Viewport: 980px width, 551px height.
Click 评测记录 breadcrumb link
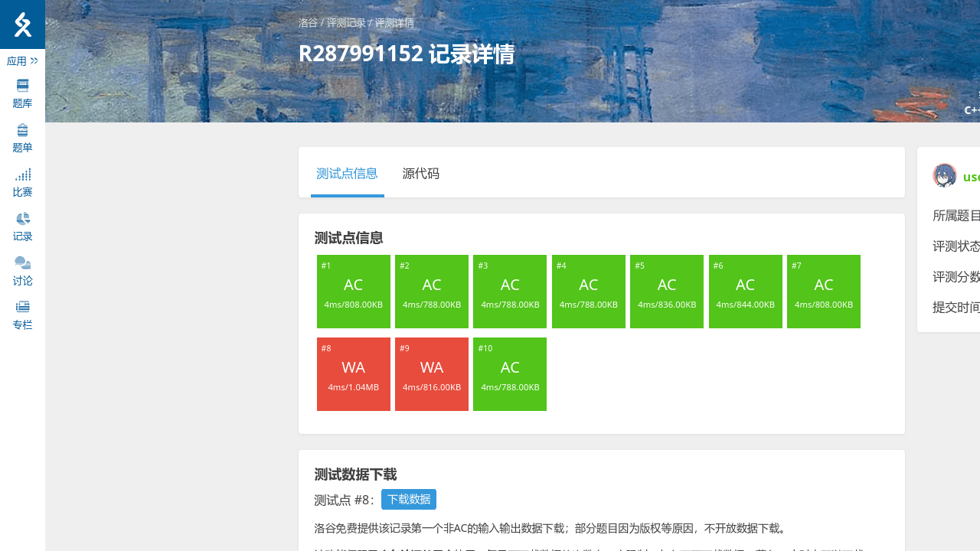point(346,23)
